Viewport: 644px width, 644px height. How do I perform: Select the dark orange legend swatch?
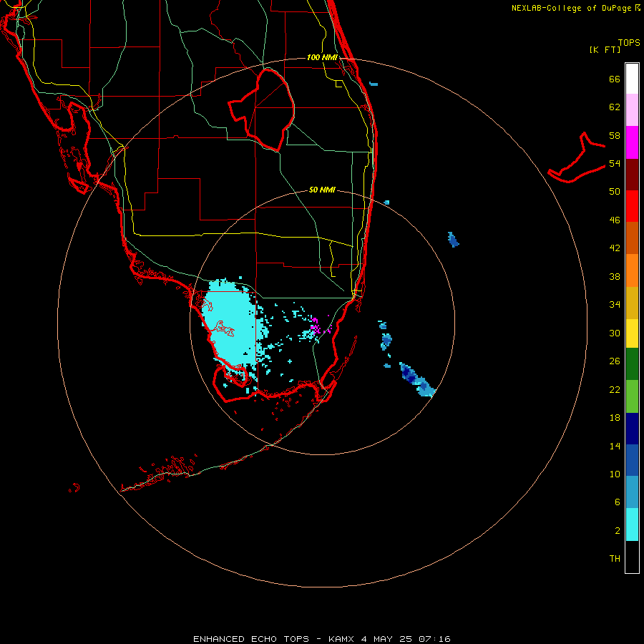[632, 238]
